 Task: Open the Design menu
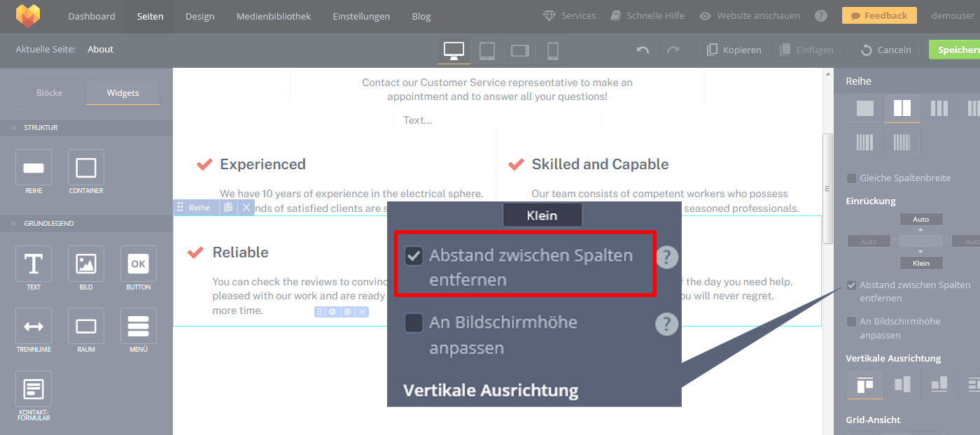pyautogui.click(x=199, y=16)
